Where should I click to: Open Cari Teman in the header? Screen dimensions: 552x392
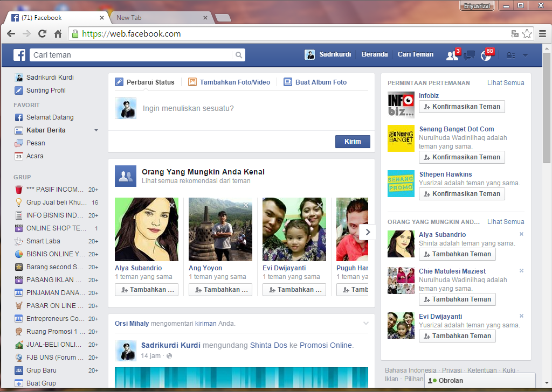[x=416, y=54]
